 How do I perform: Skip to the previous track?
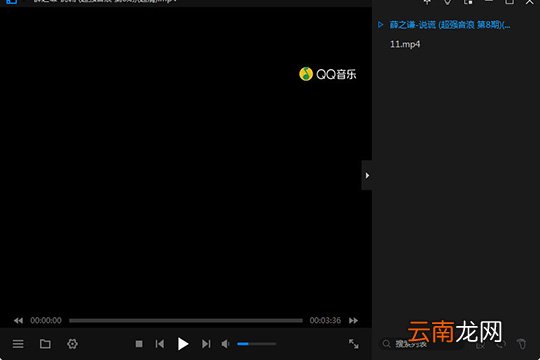tap(160, 344)
